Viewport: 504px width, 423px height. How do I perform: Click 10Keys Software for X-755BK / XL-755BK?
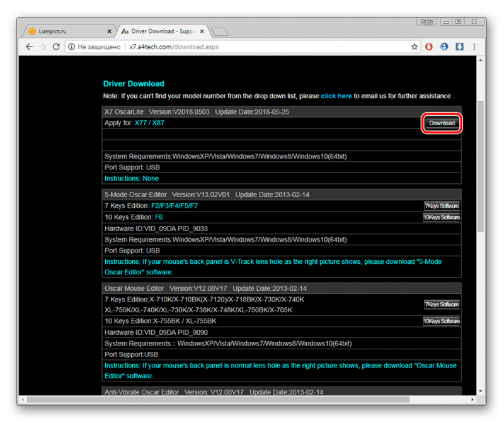(x=442, y=321)
